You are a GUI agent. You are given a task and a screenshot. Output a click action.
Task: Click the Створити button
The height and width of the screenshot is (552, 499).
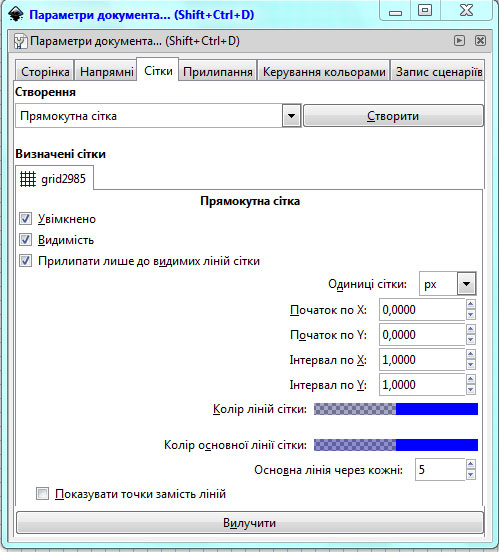393,115
